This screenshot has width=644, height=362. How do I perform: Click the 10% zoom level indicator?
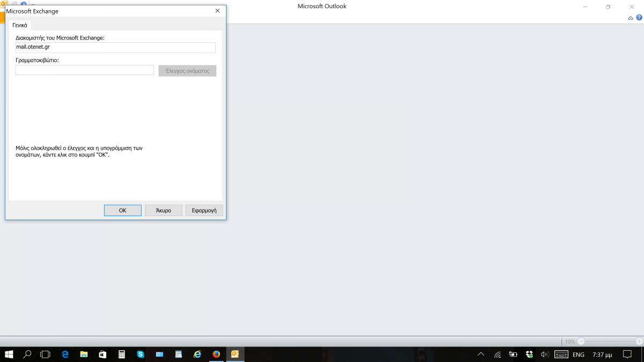(569, 341)
